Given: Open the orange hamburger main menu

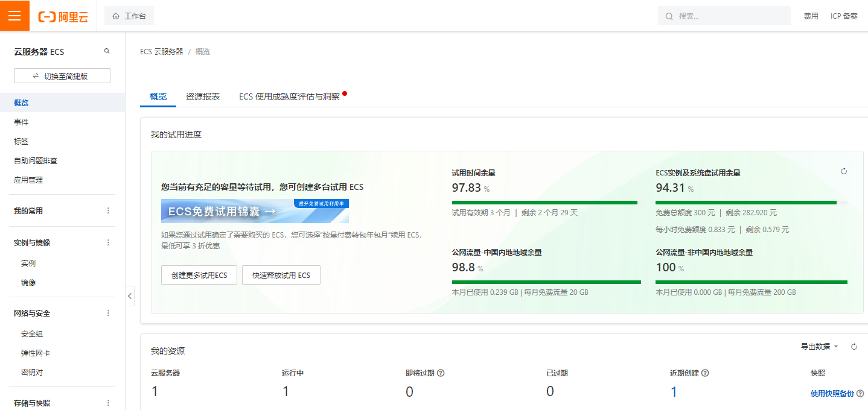Looking at the screenshot, I should point(14,16).
